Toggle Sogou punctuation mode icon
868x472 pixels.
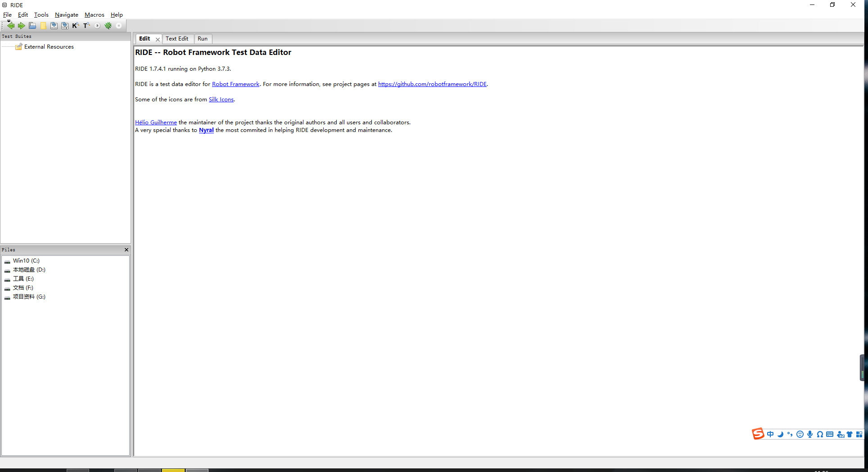tap(790, 434)
